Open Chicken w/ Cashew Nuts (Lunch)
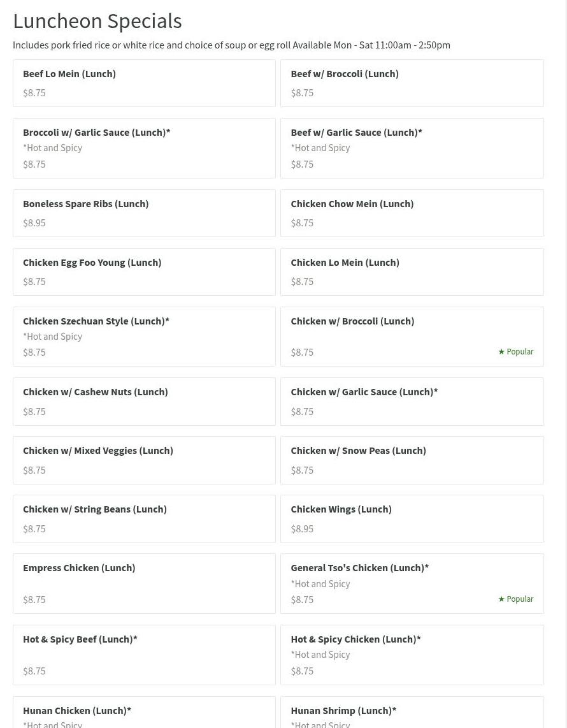Image resolution: width=567 pixels, height=728 pixels. tap(144, 402)
